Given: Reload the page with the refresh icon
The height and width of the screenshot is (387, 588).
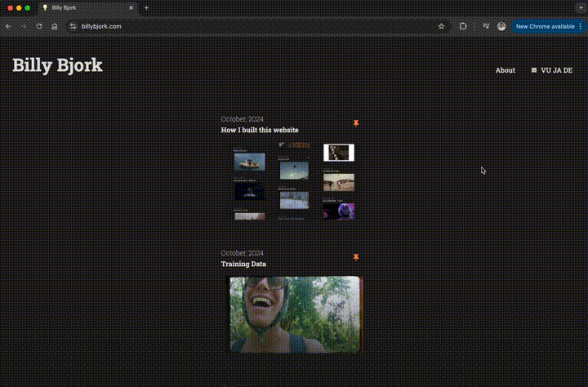Looking at the screenshot, I should click(x=38, y=26).
